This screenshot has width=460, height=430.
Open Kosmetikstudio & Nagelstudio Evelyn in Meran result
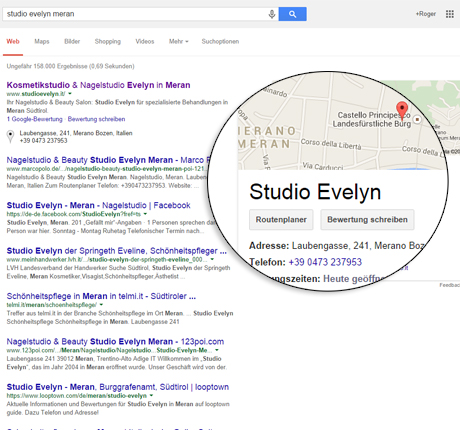tap(98, 85)
